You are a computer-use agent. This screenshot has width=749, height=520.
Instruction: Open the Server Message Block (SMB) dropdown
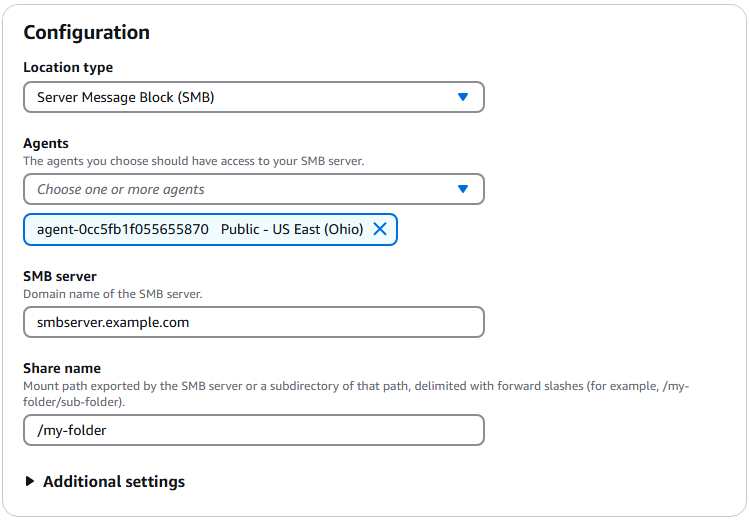pos(240,97)
